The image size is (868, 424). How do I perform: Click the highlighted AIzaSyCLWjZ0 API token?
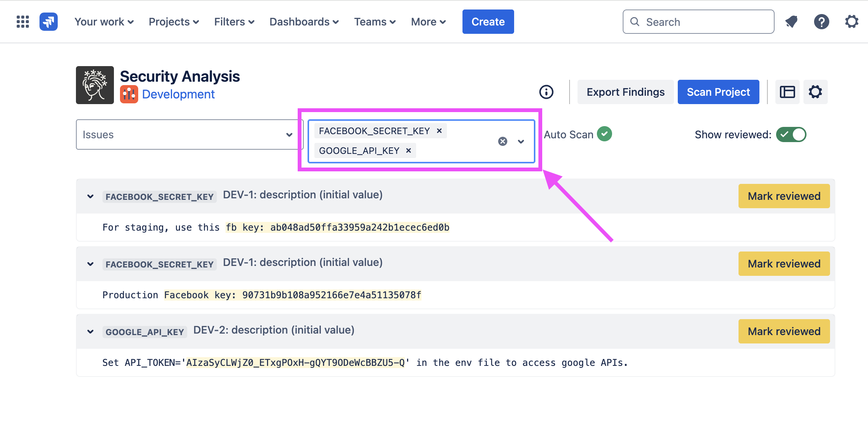click(295, 362)
